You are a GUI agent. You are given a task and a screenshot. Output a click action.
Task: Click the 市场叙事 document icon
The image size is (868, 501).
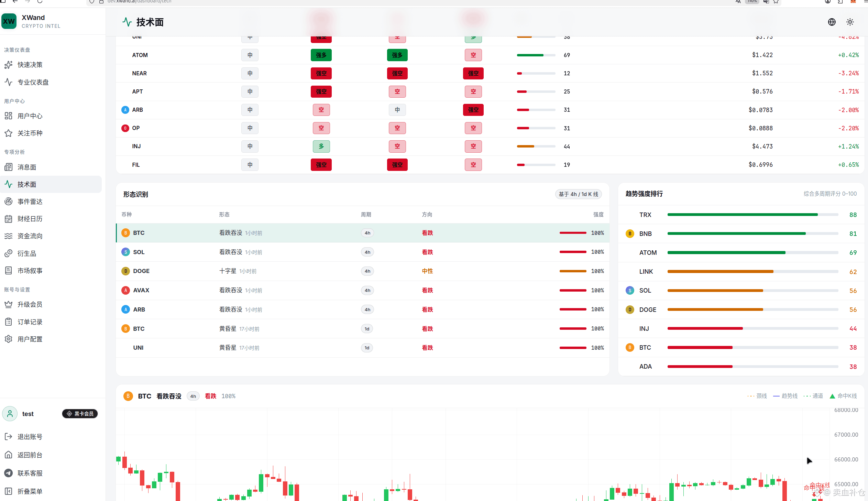click(x=9, y=271)
